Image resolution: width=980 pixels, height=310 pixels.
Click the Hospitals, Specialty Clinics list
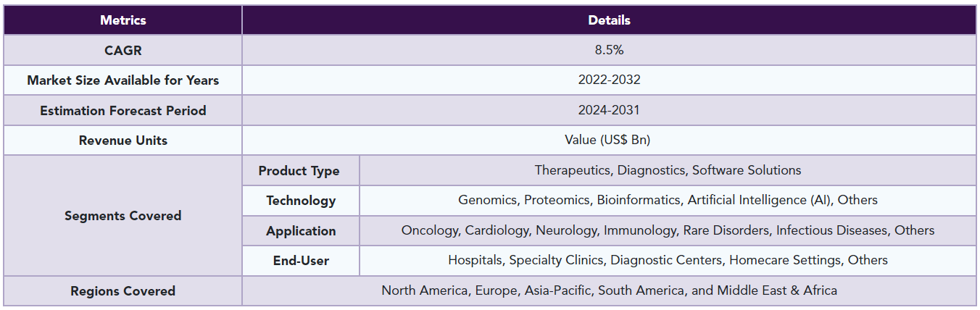coord(668,260)
